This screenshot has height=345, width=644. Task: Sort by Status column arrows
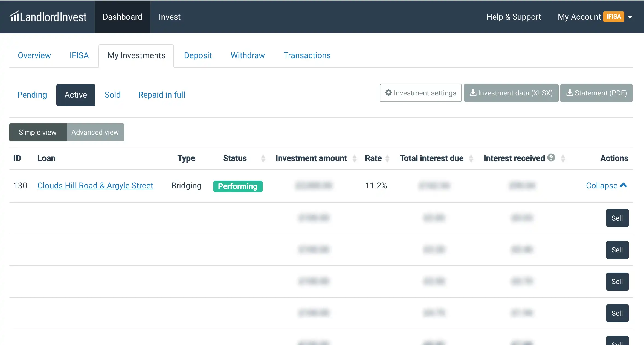(263, 159)
